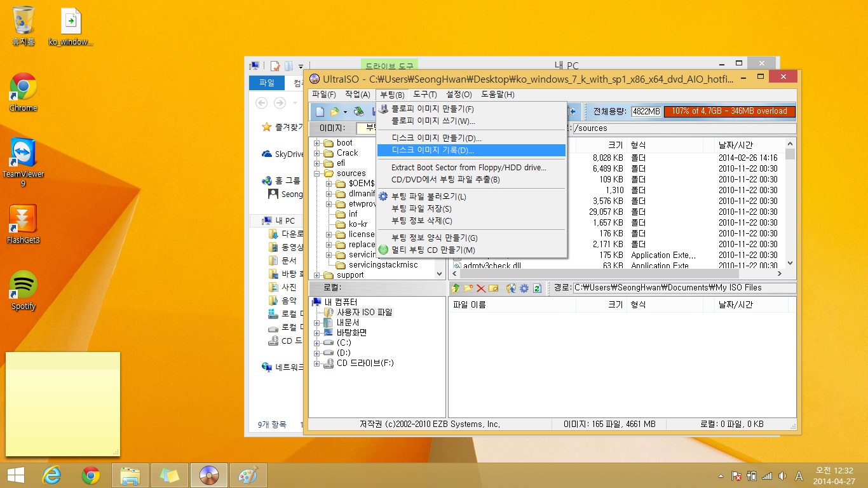The image size is (868, 488).
Task: Select 플로피 이미지 만들기(F) menu entry
Action: [471, 109]
